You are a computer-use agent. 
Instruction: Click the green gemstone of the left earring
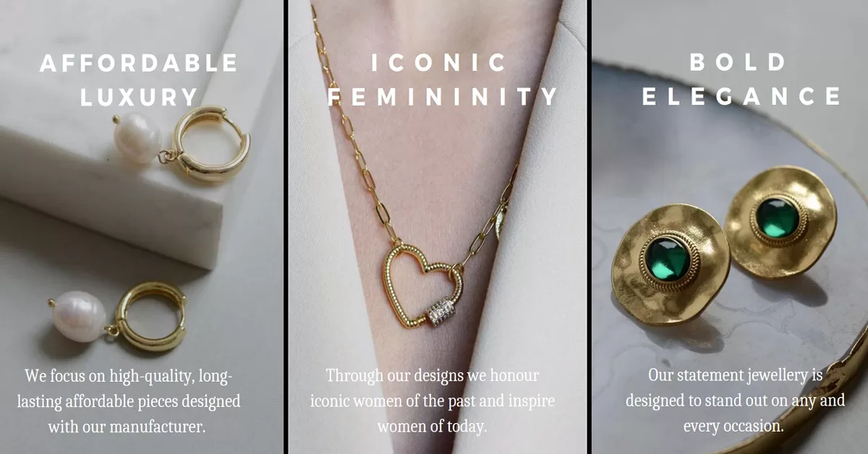pos(665,259)
